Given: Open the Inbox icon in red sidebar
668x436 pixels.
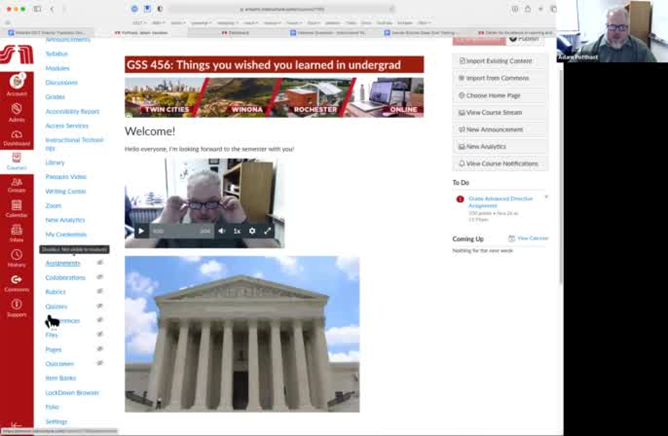Looking at the screenshot, I should (17, 234).
